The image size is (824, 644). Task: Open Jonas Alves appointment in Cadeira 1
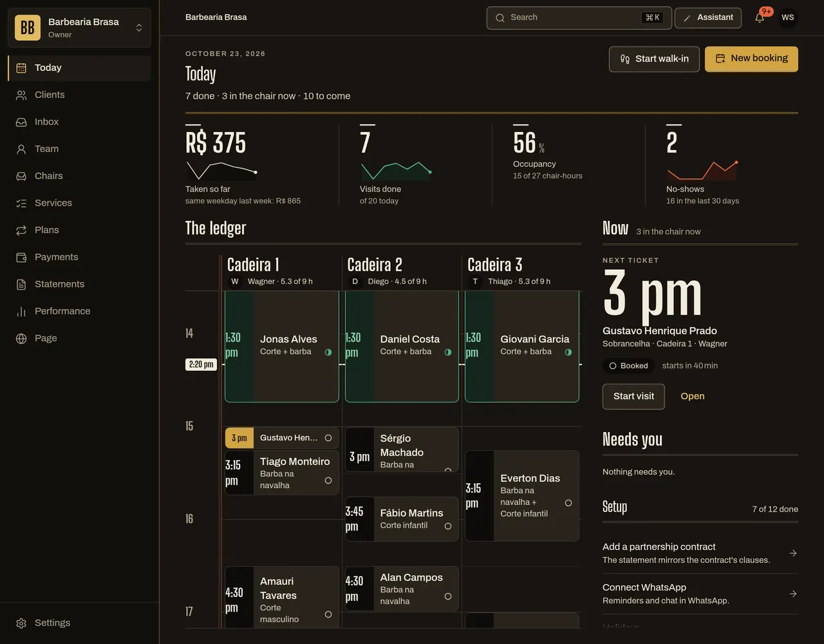(282, 346)
